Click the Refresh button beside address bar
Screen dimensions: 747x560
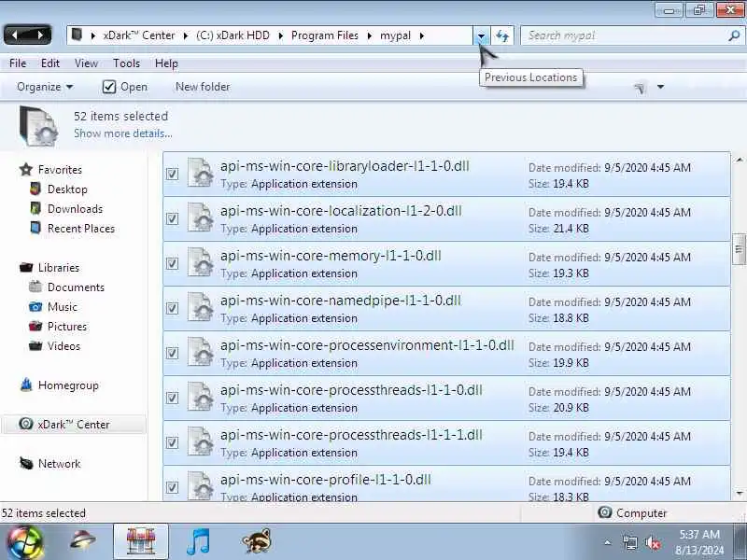(x=502, y=35)
